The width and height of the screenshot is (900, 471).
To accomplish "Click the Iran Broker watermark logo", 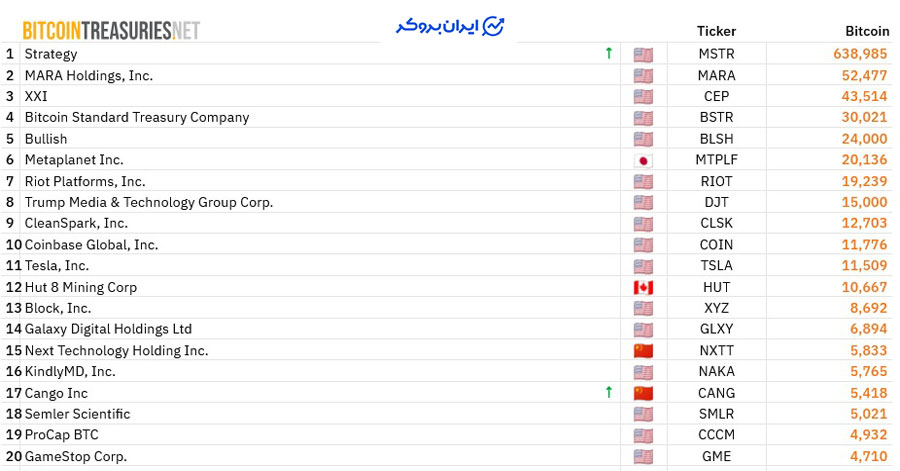I will coord(449,26).
